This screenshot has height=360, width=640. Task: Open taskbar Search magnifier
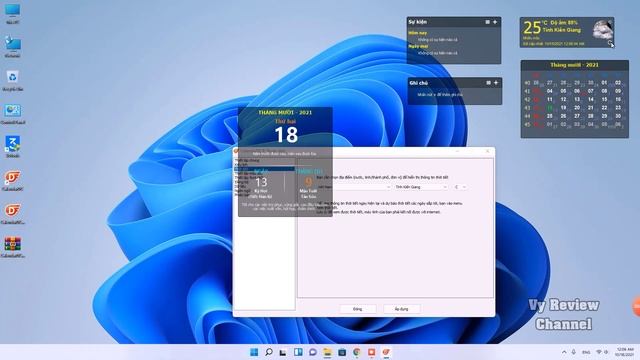coord(269,352)
